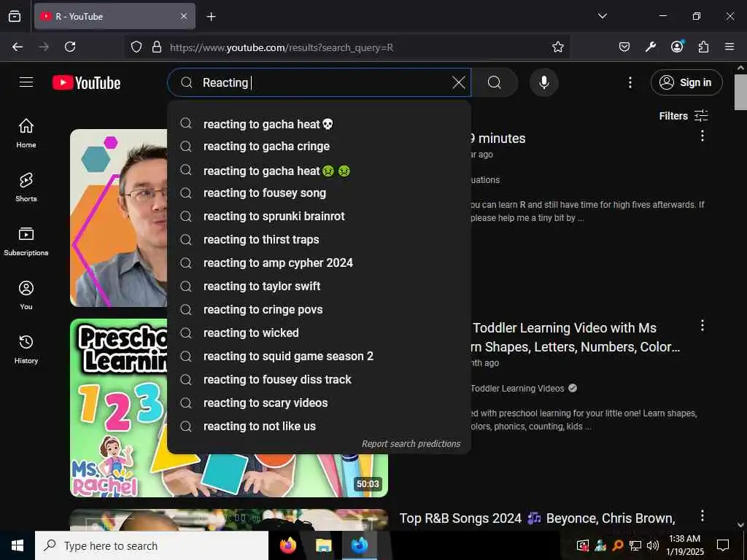Screen dimensions: 747x560
Task: Select suggestion reacting to gacha cringe
Action: click(320, 146)
